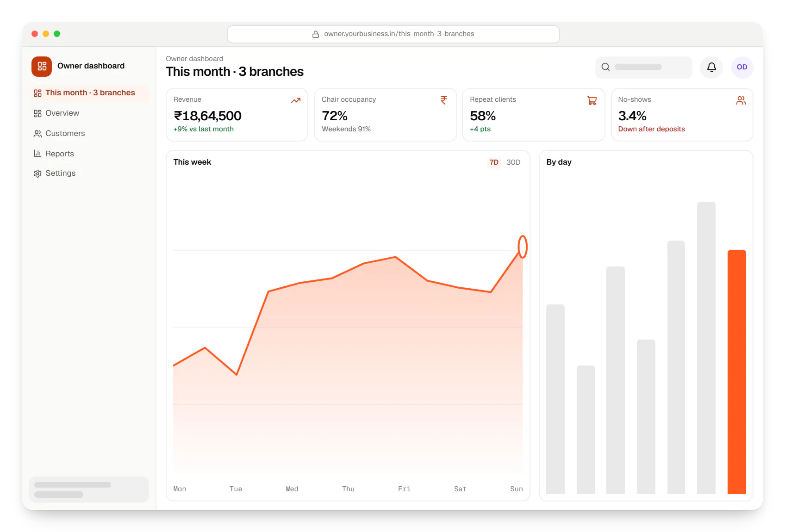Select This month · 3 branches nav item
This screenshot has width=785, height=532.
pos(89,93)
